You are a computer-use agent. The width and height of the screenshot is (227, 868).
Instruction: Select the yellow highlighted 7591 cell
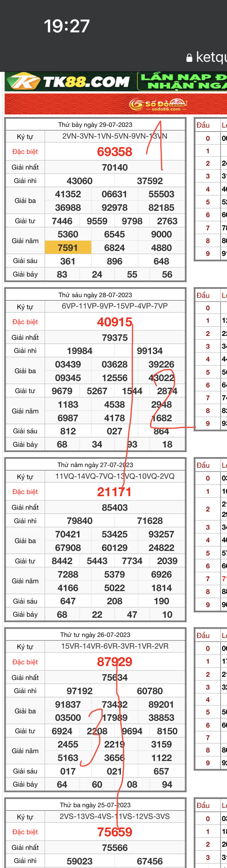click(68, 248)
